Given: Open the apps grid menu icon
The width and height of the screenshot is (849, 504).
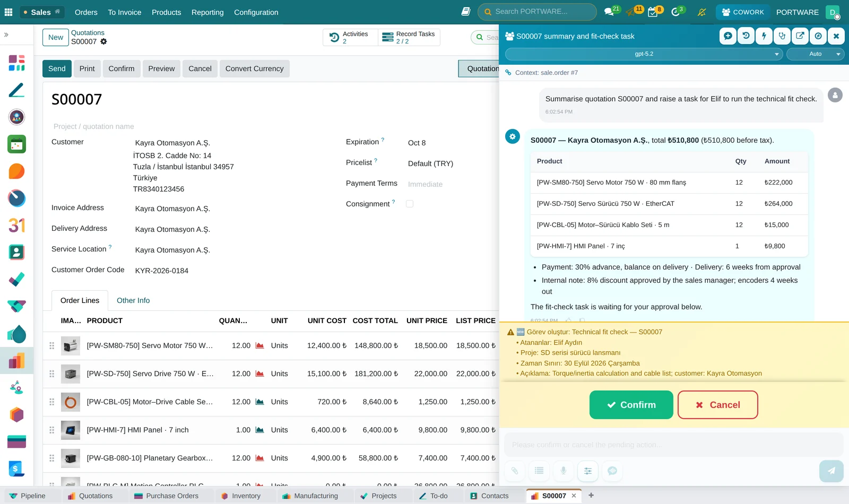Looking at the screenshot, I should pyautogui.click(x=8, y=12).
